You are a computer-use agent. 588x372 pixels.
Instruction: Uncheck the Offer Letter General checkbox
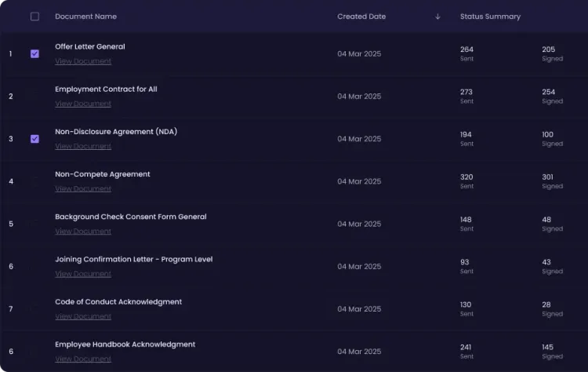(34, 53)
